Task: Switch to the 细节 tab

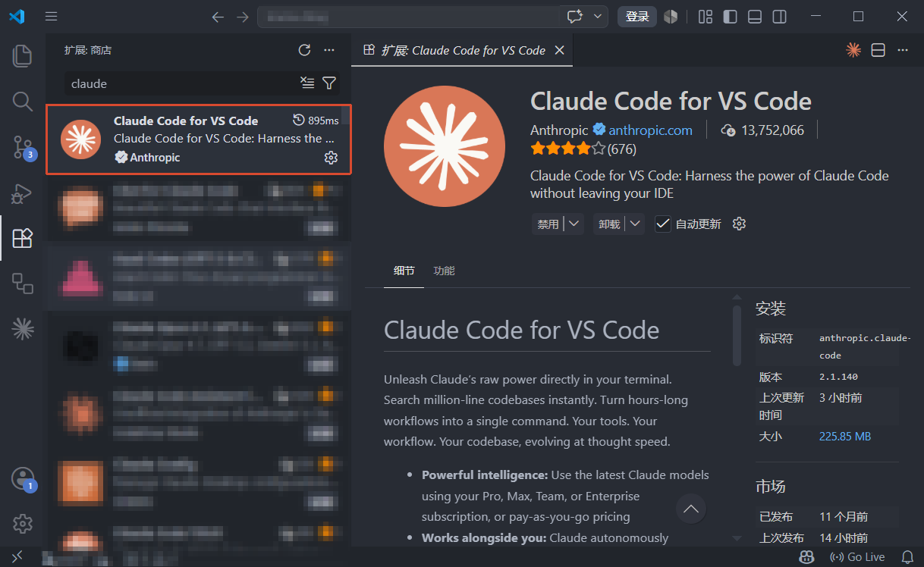Action: 404,271
